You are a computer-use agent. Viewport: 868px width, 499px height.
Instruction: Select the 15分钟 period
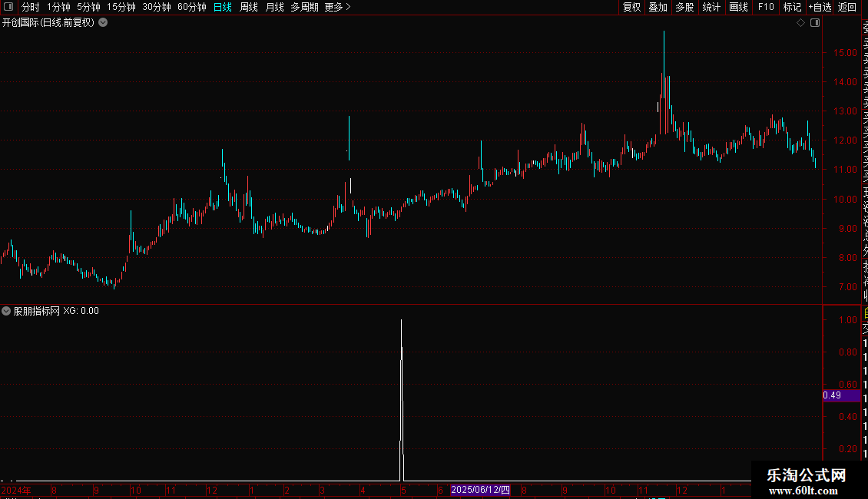121,7
